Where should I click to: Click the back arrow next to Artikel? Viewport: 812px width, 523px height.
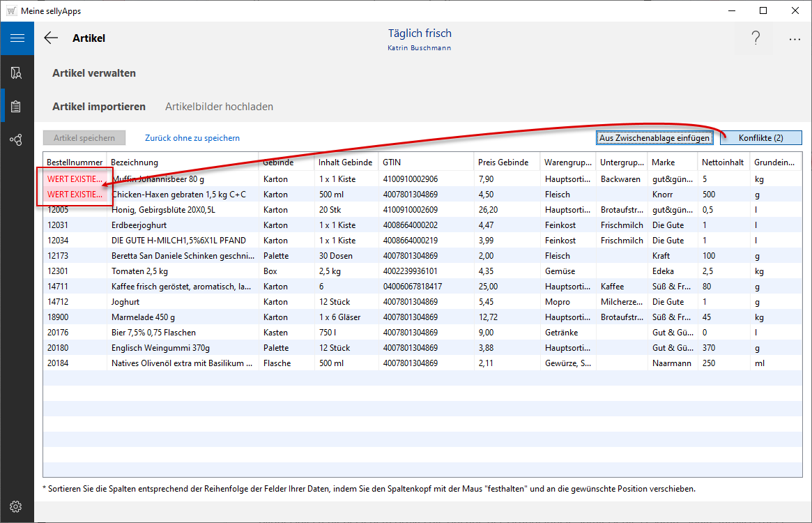51,38
